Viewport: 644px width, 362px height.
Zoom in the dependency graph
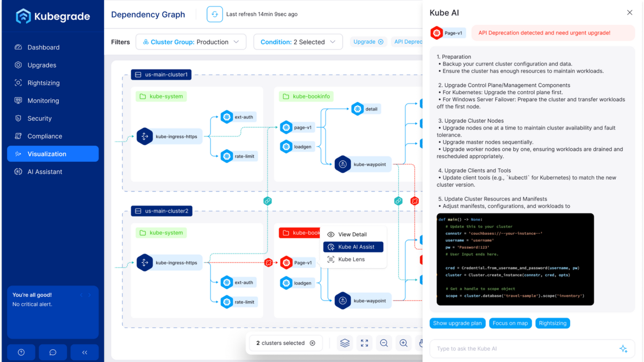point(404,343)
